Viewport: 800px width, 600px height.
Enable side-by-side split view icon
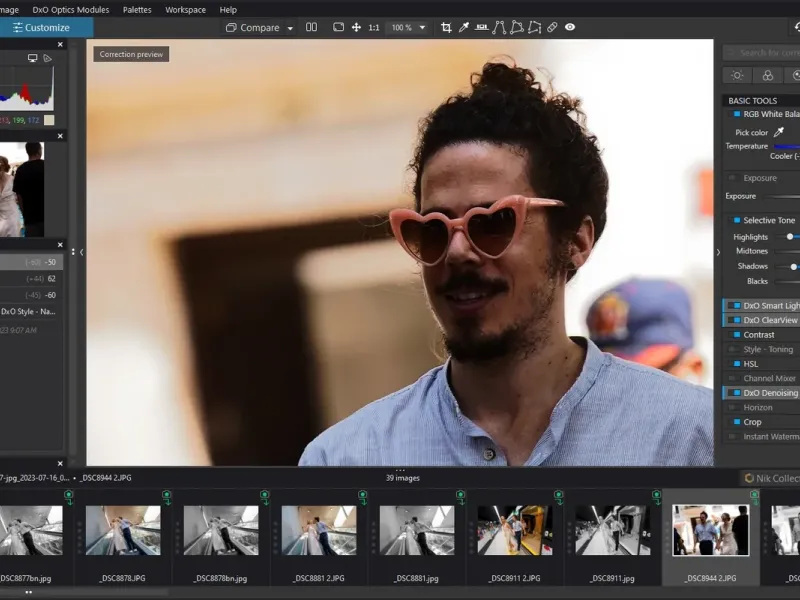311,28
